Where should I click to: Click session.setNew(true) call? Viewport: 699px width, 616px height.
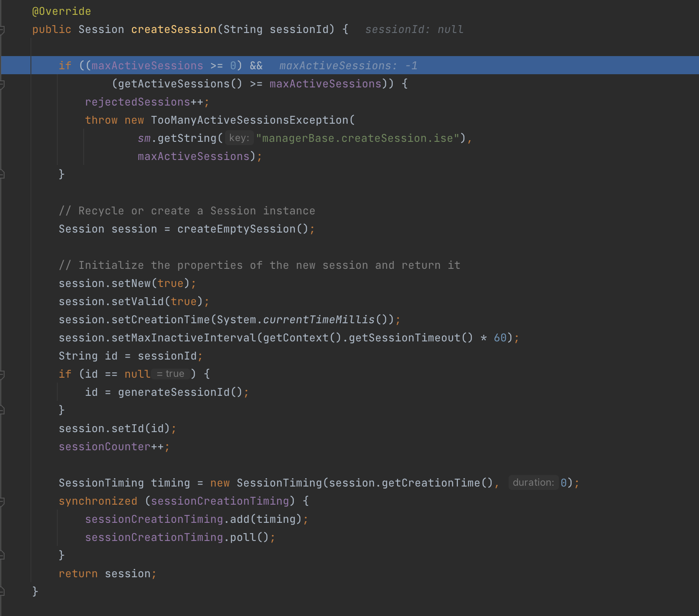[124, 284]
